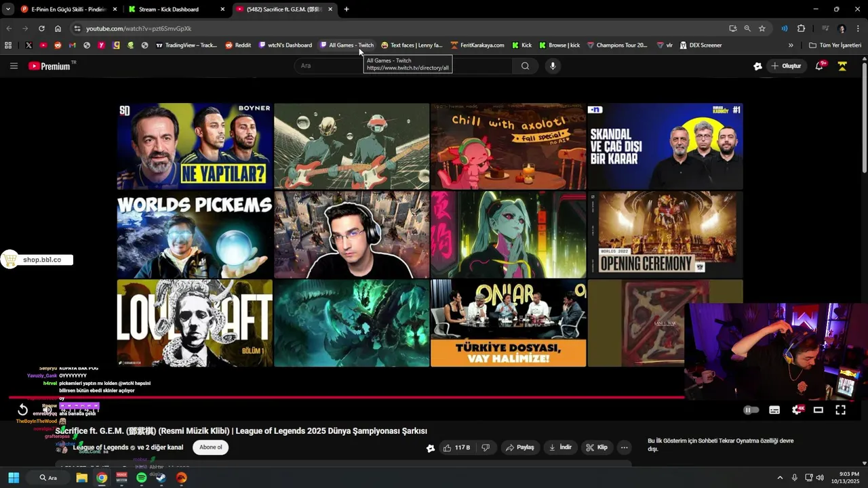Click the Abone ol subscribe button
The height and width of the screenshot is (488, 868).
[x=210, y=447]
